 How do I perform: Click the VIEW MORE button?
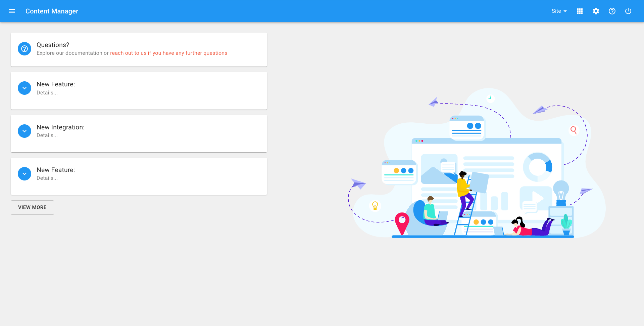click(x=32, y=207)
